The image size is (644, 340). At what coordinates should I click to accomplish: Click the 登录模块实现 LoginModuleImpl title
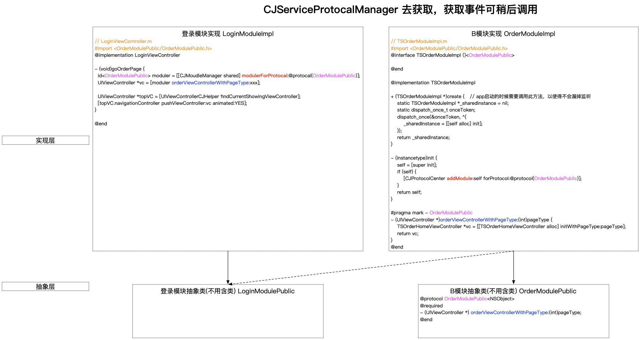click(228, 34)
